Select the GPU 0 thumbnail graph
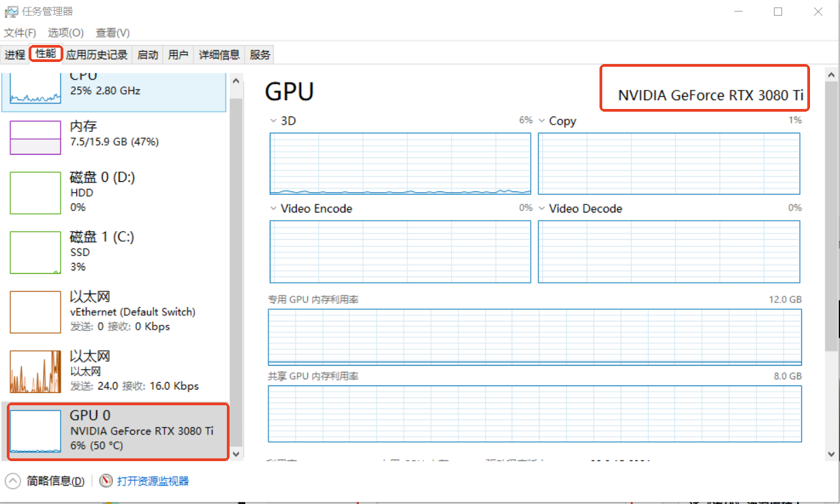840x504 pixels. tap(35, 432)
